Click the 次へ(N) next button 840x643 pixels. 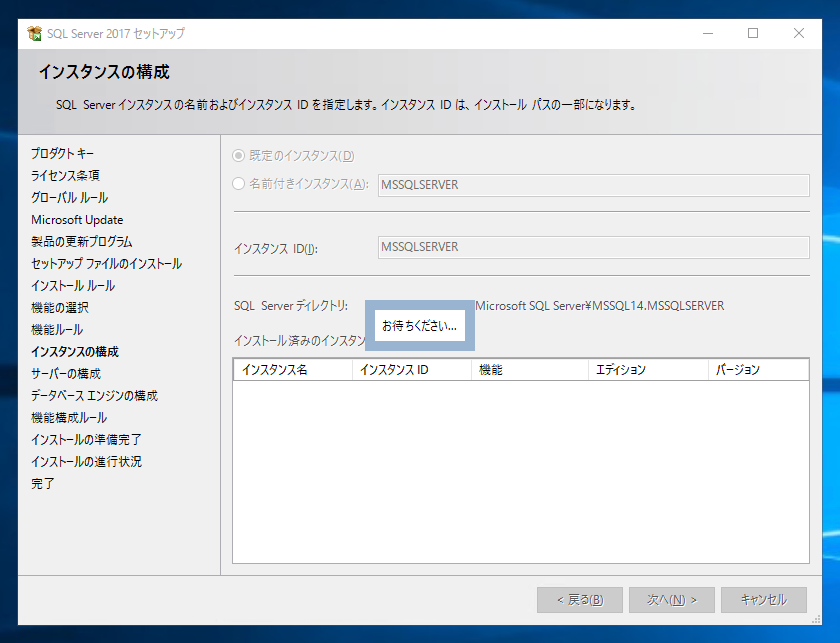click(x=672, y=600)
